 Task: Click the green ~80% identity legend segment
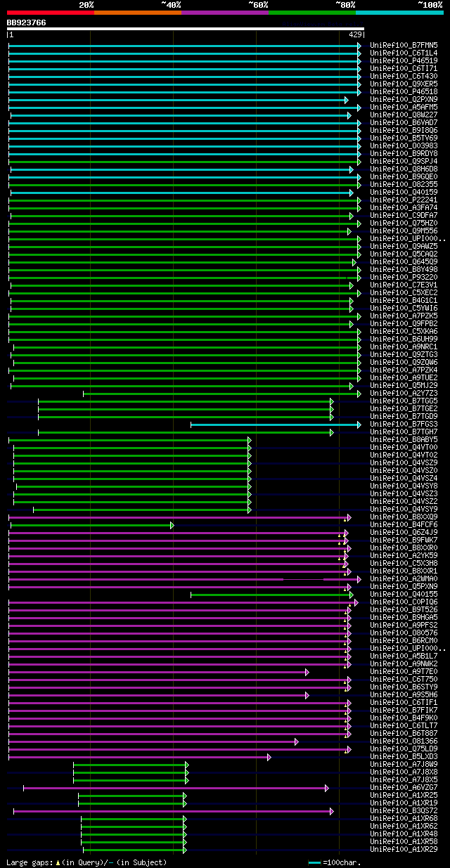312,13
